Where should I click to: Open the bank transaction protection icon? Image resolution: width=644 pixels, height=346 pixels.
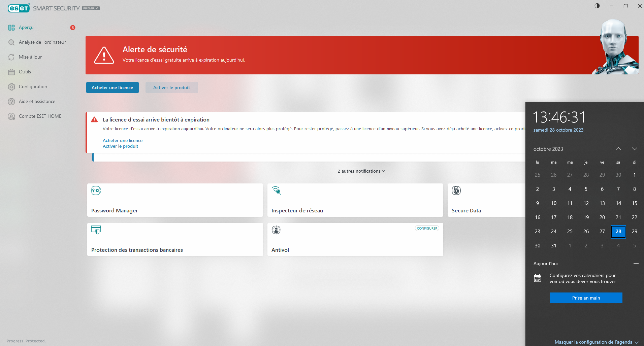pyautogui.click(x=96, y=230)
